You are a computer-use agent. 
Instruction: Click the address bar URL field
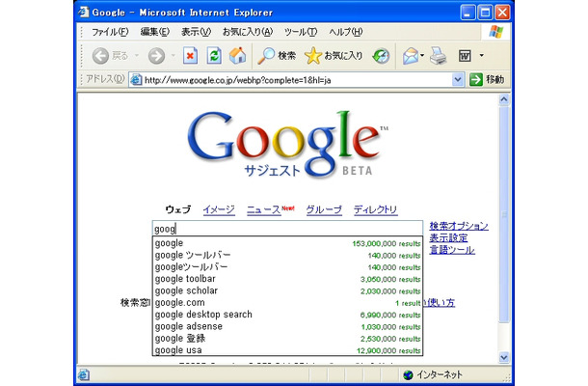point(298,80)
